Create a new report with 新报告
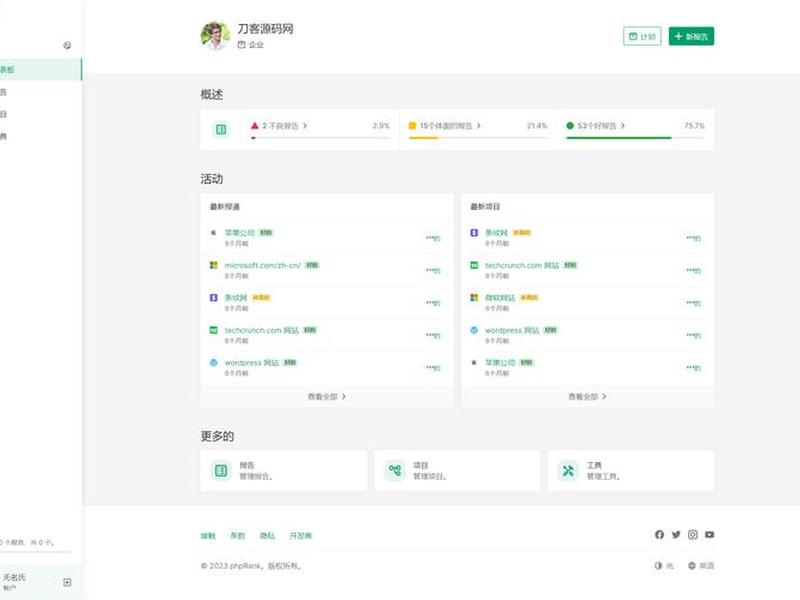 [691, 36]
